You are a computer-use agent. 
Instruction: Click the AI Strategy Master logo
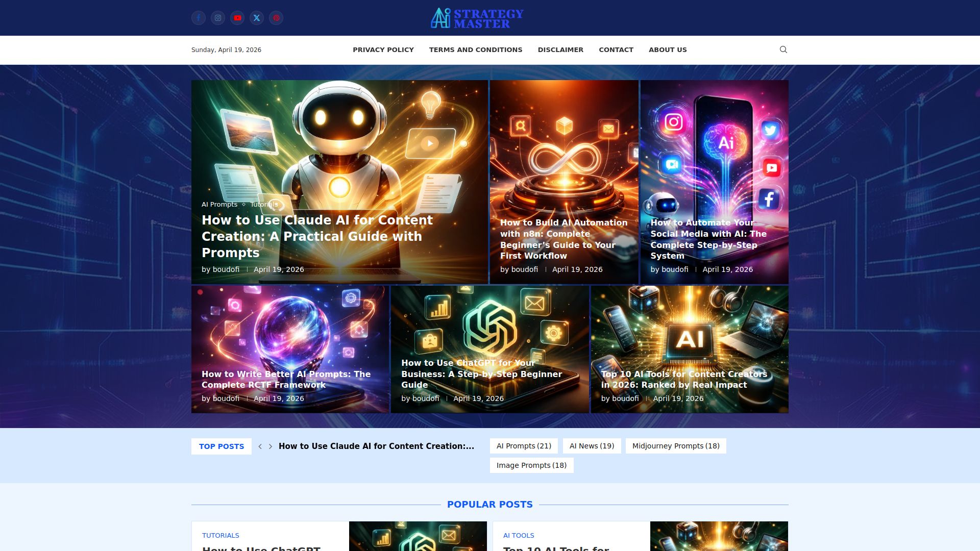point(477,18)
